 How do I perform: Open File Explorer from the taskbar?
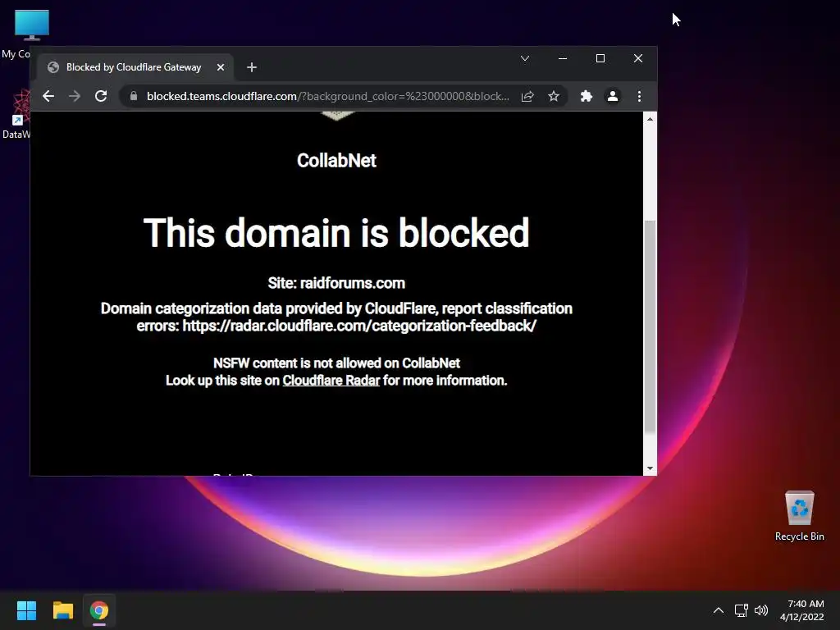62,610
